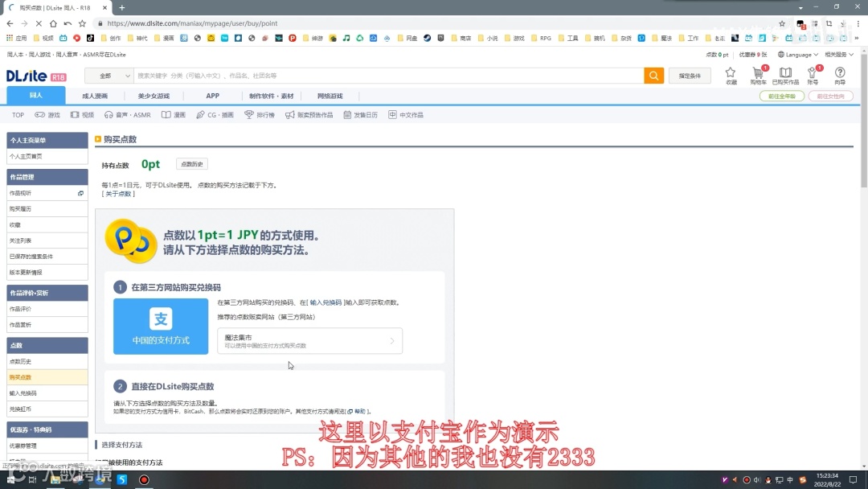This screenshot has width=868, height=489.
Task: Open the browser tab list arrow
Action: [800, 8]
